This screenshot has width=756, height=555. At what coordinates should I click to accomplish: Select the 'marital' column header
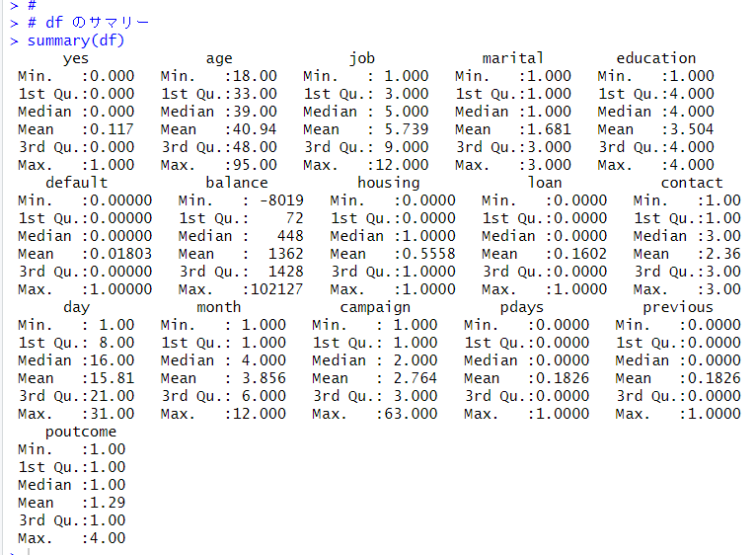tap(513, 58)
